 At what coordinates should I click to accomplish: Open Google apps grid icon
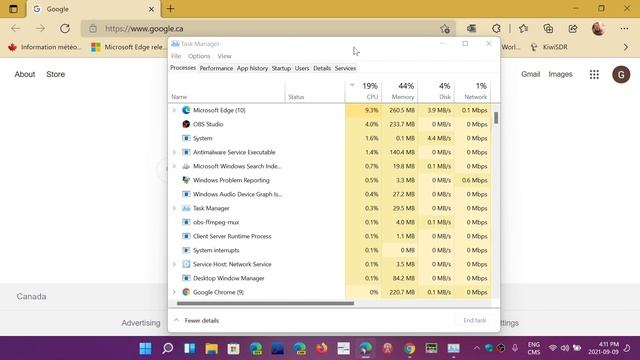594,74
